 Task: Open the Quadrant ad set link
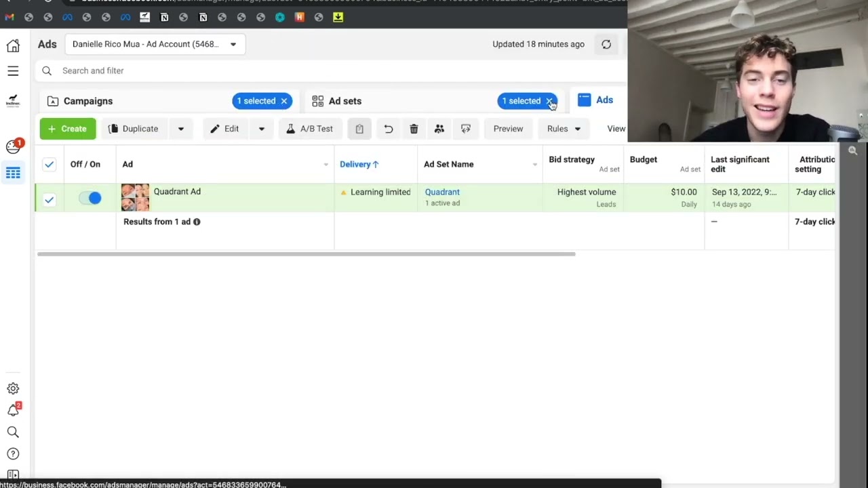pyautogui.click(x=442, y=192)
